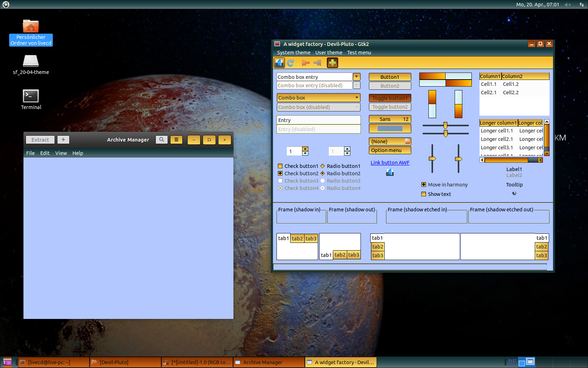Select the Terminal desktop icon
This screenshot has height=368, width=588.
(x=31, y=100)
